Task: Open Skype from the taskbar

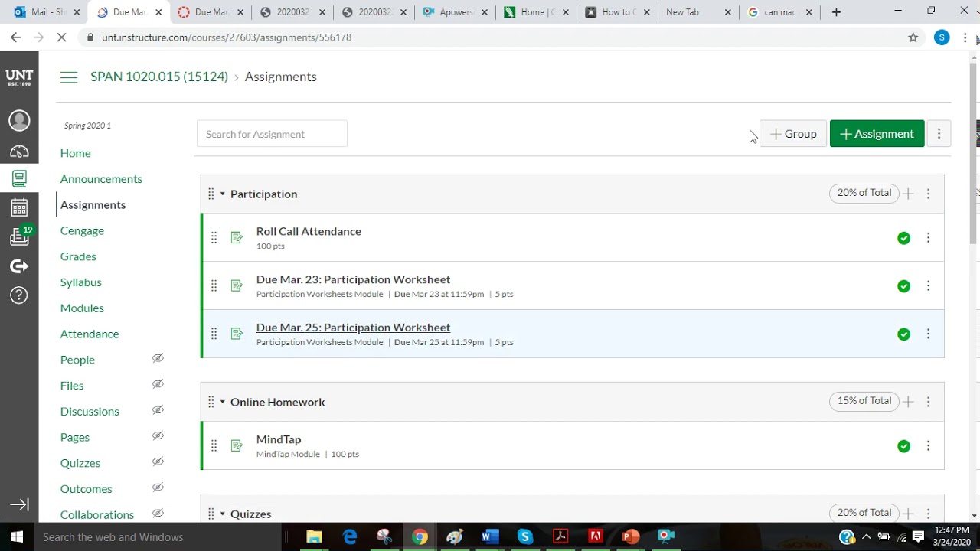Action: click(x=525, y=537)
